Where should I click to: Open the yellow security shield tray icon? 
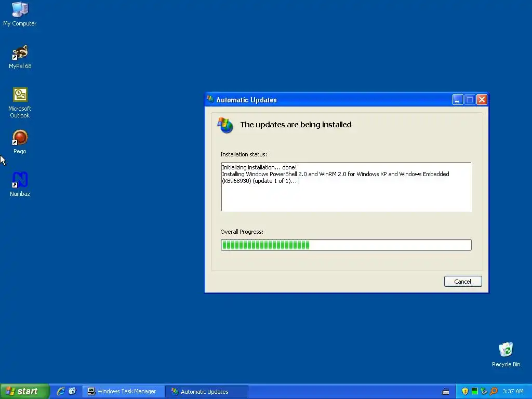pyautogui.click(x=465, y=391)
